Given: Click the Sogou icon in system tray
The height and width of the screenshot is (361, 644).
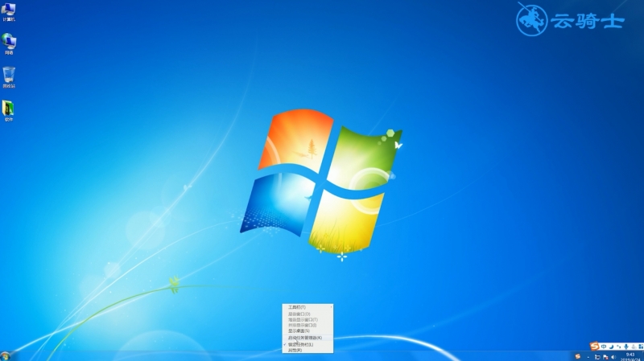Looking at the screenshot, I should point(578,356).
